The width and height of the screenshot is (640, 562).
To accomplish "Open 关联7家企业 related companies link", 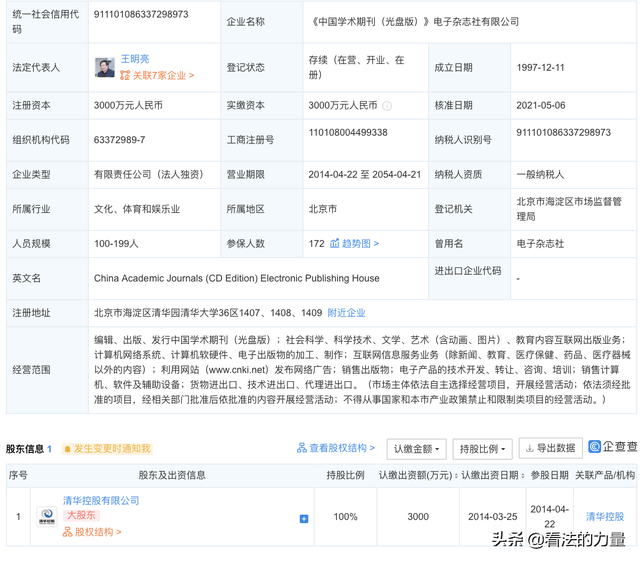I will coord(157,76).
